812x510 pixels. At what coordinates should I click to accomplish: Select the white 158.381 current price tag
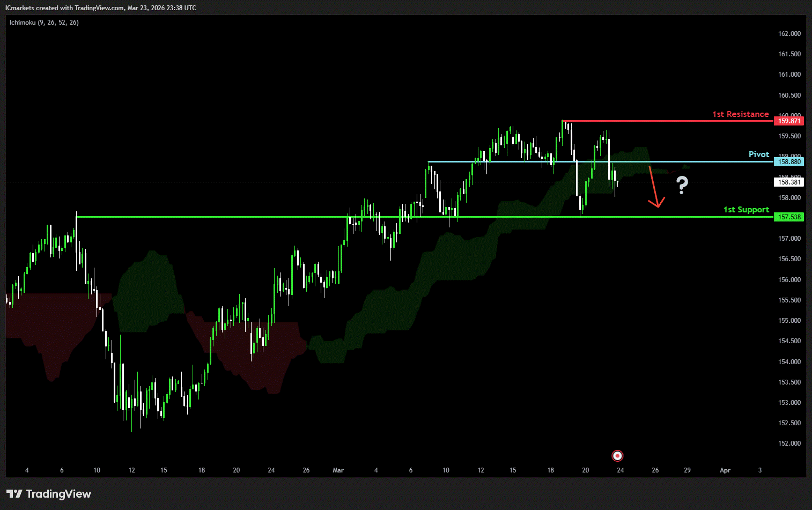tap(789, 182)
